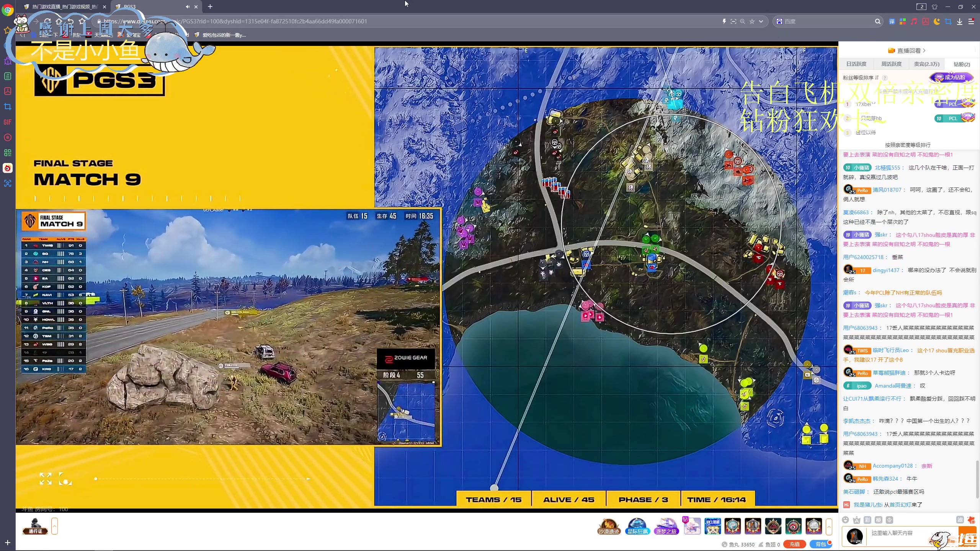Expand the gift list arrow beside badges
Image resolution: width=980 pixels, height=551 pixels.
pyautogui.click(x=829, y=527)
